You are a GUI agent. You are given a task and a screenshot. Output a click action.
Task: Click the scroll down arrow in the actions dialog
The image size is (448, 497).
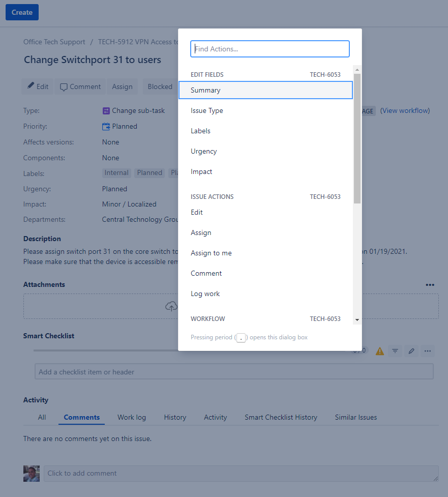pos(357,320)
